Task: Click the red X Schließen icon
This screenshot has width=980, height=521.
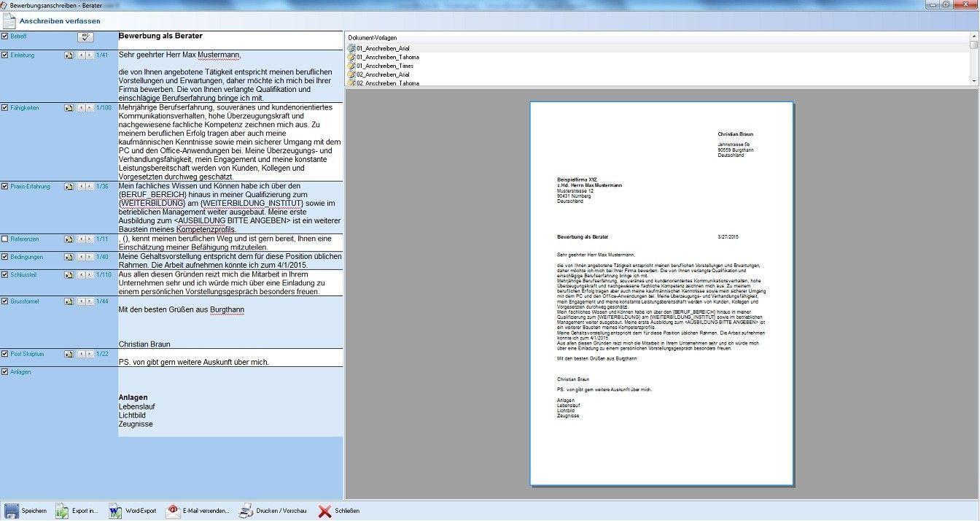Action: (x=325, y=511)
